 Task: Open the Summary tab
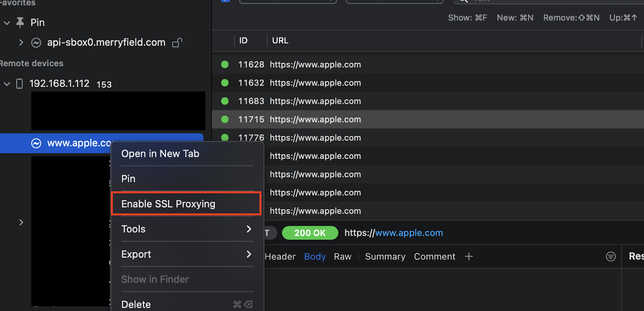[385, 257]
